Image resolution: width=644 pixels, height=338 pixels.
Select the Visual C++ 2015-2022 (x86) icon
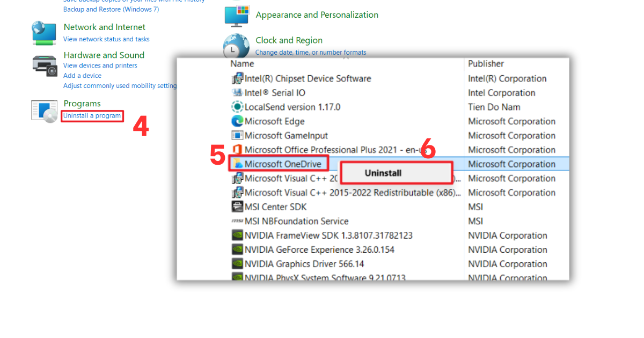[x=237, y=193]
